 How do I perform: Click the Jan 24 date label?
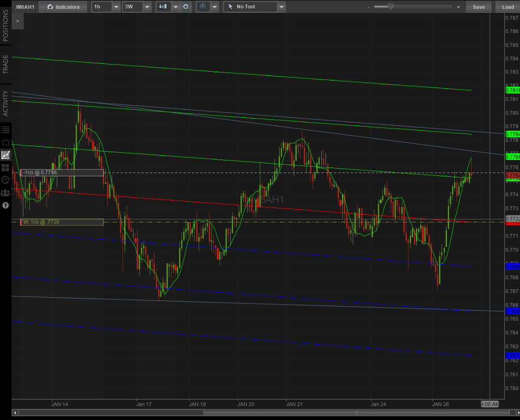[379, 404]
